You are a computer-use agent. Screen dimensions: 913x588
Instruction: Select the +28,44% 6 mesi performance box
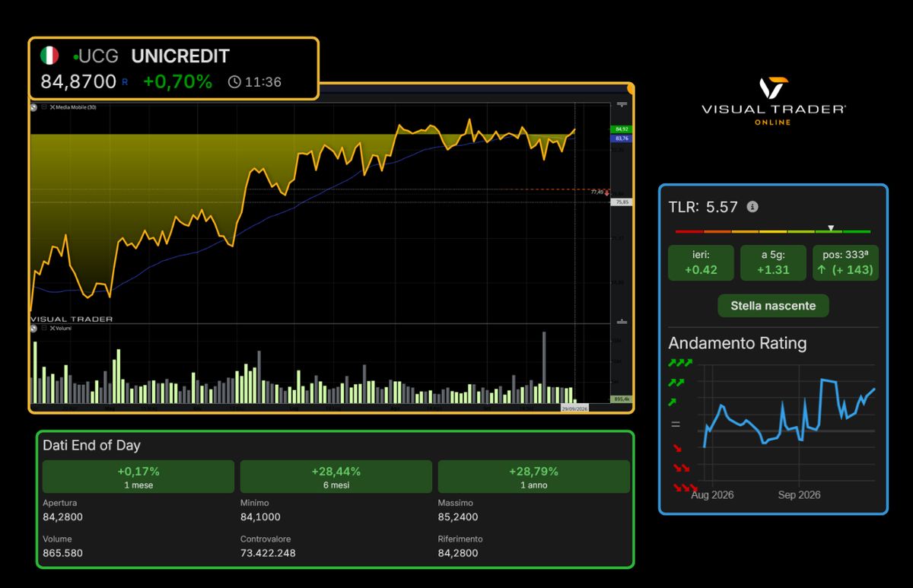[x=336, y=477]
